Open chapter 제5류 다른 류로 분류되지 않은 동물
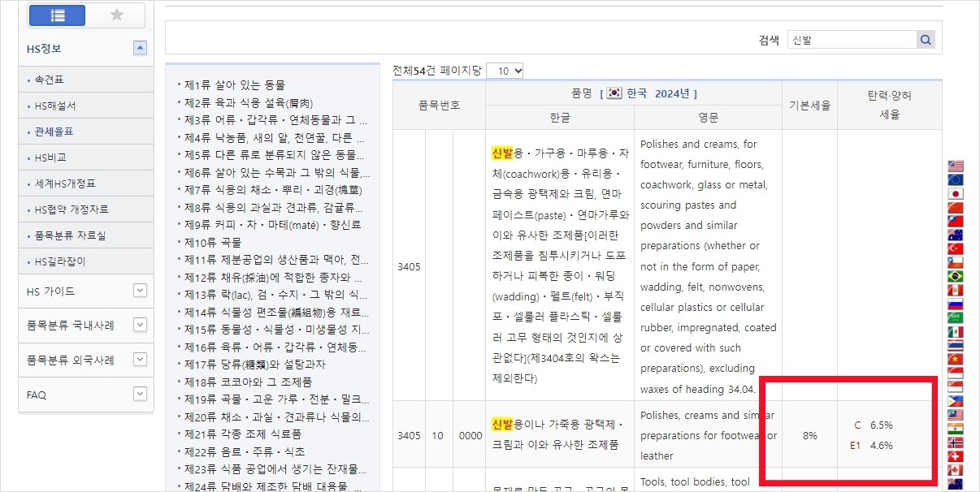980x492 pixels. [x=275, y=154]
